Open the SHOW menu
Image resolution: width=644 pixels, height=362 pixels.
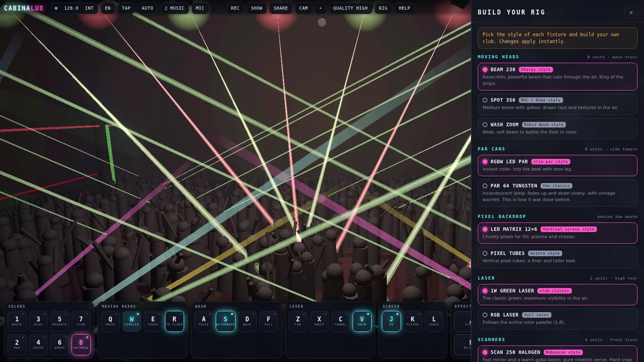(x=257, y=8)
